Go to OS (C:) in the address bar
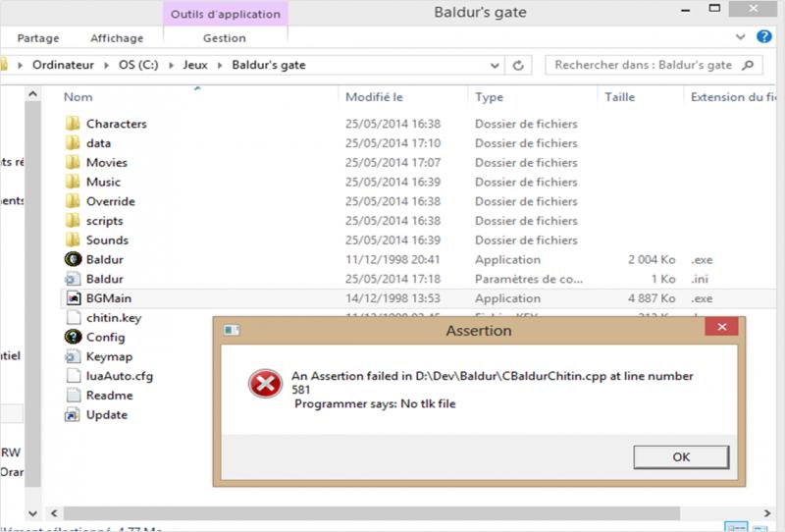The height and width of the screenshot is (532, 785). coord(138,65)
